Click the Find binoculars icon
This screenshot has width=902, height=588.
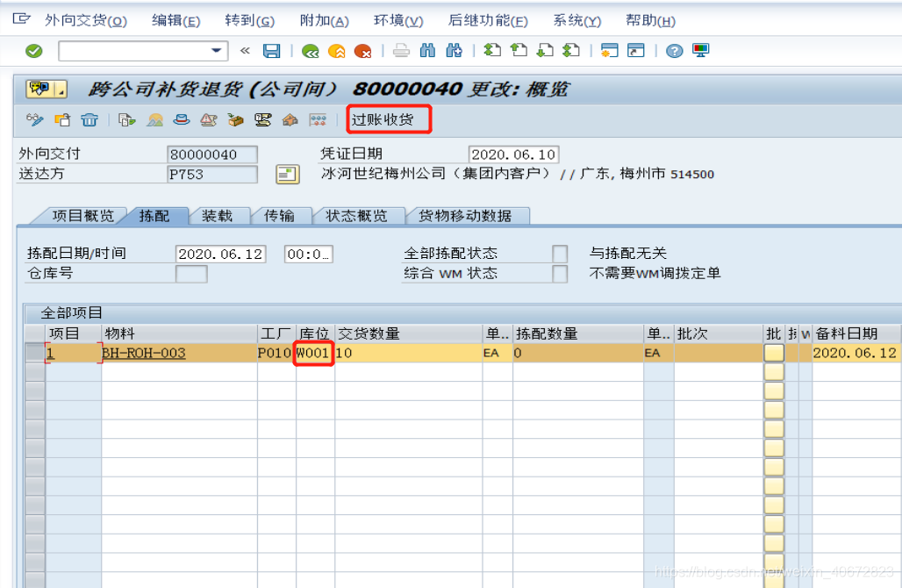coord(427,51)
